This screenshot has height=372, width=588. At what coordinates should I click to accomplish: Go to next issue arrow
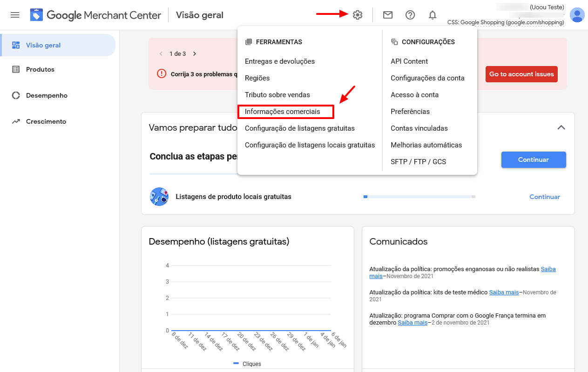click(x=195, y=53)
